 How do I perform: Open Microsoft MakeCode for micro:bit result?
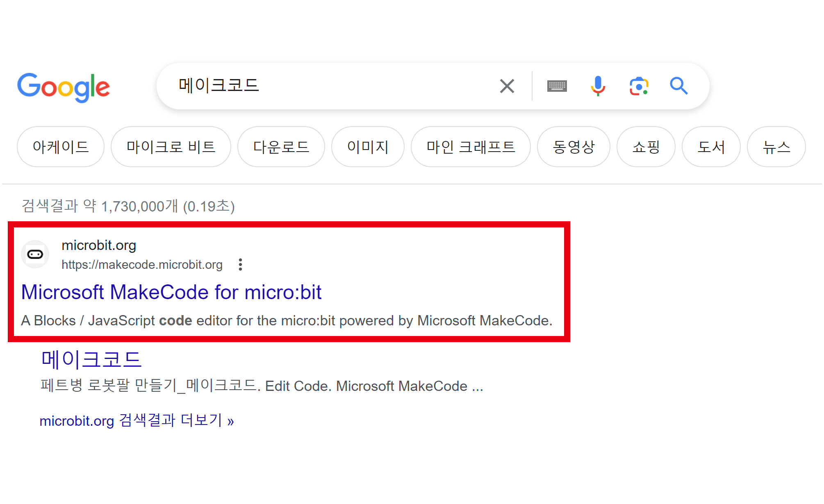(171, 293)
